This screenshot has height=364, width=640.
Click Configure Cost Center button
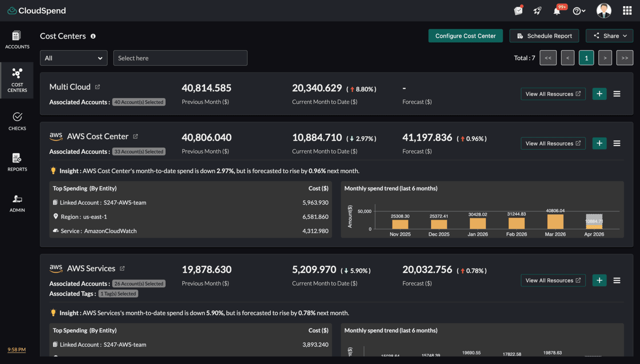point(465,36)
